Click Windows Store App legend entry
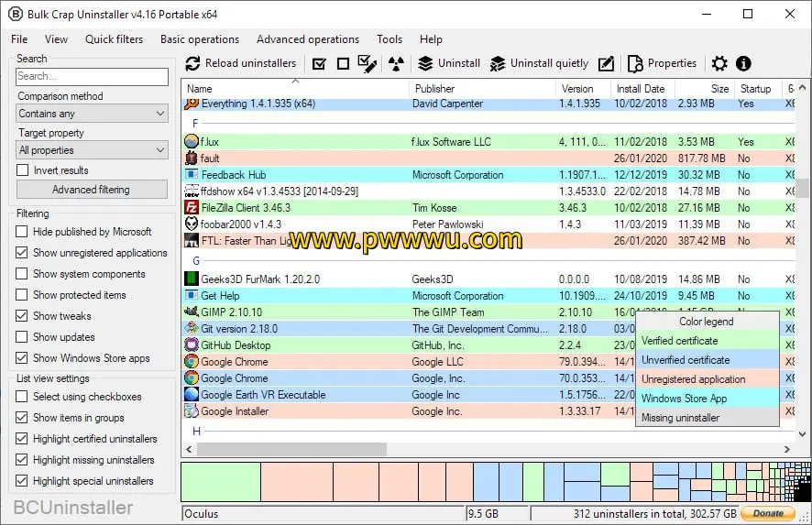The width and height of the screenshot is (812, 525). [x=708, y=399]
